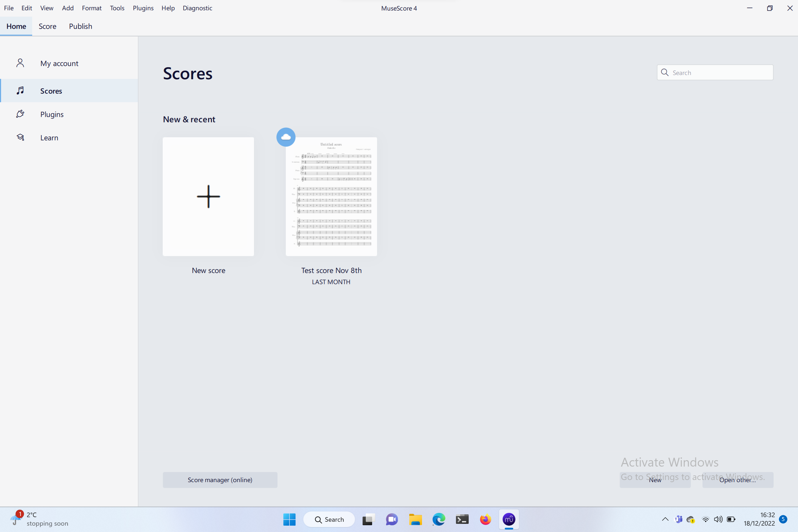Screen dimensions: 798x532
Task: Switch to the Score tab
Action: pos(47,26)
